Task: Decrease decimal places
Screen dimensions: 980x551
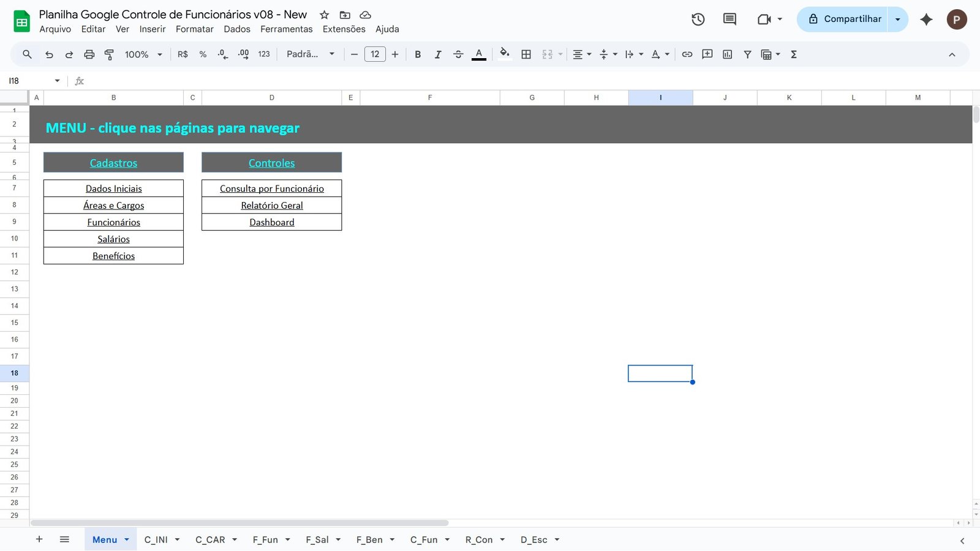Action: click(x=222, y=54)
